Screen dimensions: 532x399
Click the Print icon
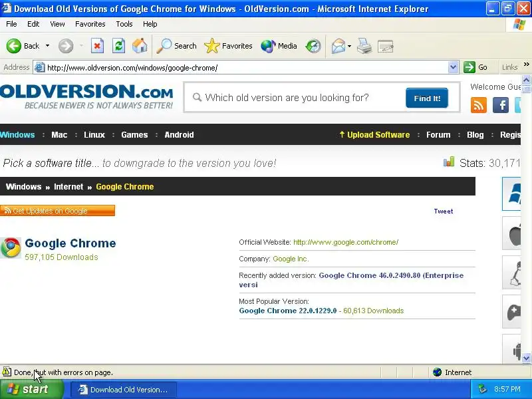pos(364,46)
